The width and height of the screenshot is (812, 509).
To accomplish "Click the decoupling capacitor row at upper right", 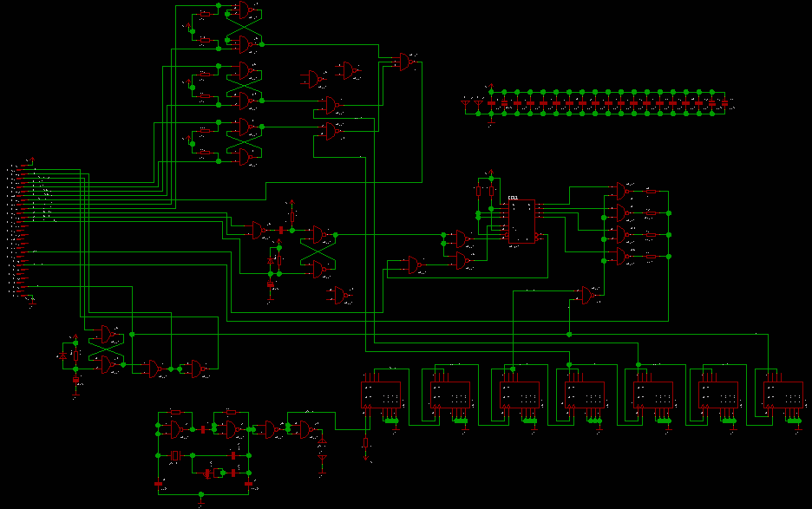I will (599, 103).
